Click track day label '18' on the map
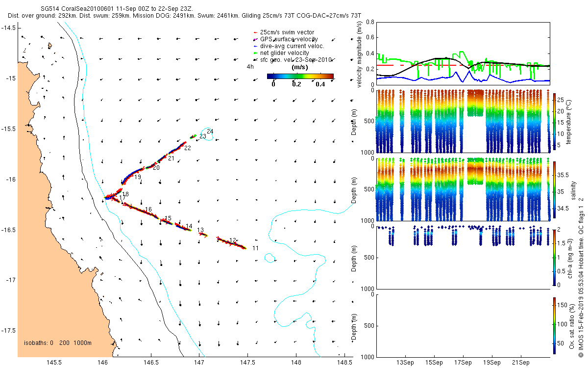Screen dimensions: 588x368 pyautogui.click(x=125, y=194)
